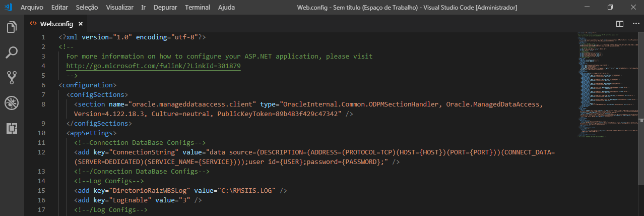The height and width of the screenshot is (216, 644).
Task: Click the split editor icon
Action: (620, 24)
